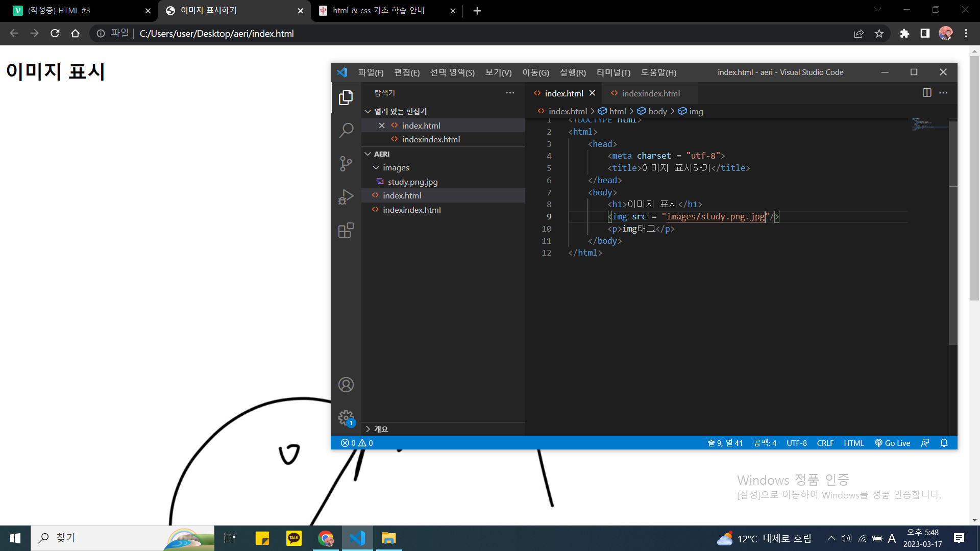Open the notifications bell in the status bar

(x=944, y=443)
